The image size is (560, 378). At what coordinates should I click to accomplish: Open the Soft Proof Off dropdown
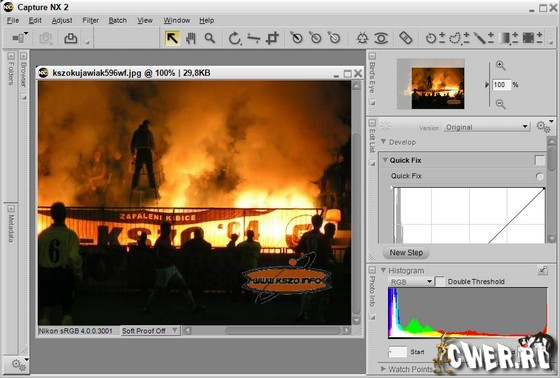point(150,331)
